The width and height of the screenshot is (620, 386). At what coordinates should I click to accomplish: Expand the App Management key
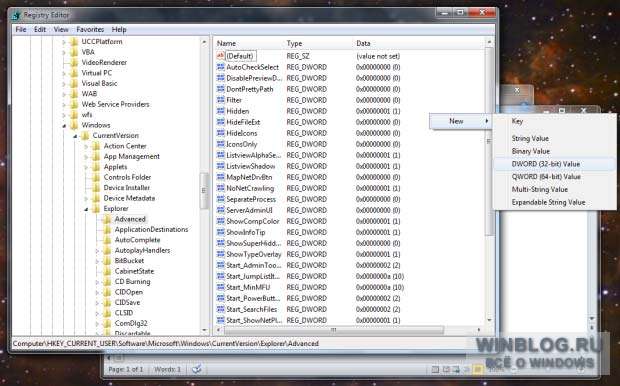point(86,157)
